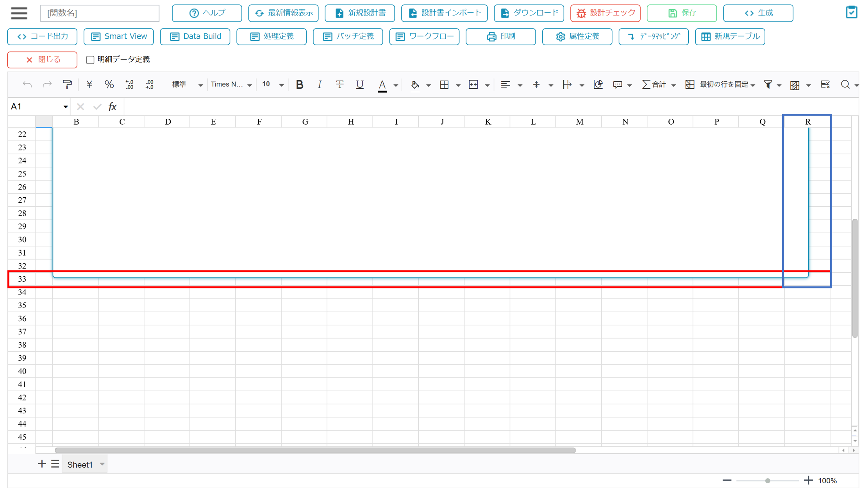Insert chart icon

[598, 84]
